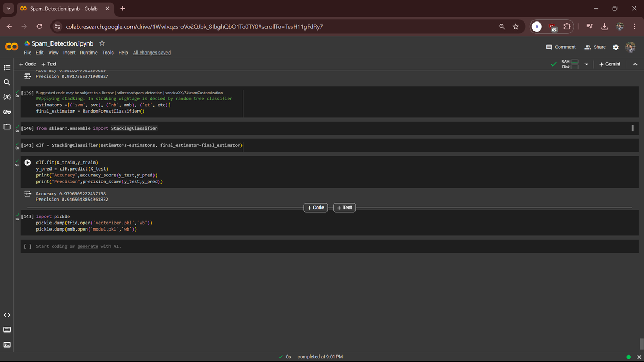Close the bottom status bar
The width and height of the screenshot is (644, 362).
639,357
